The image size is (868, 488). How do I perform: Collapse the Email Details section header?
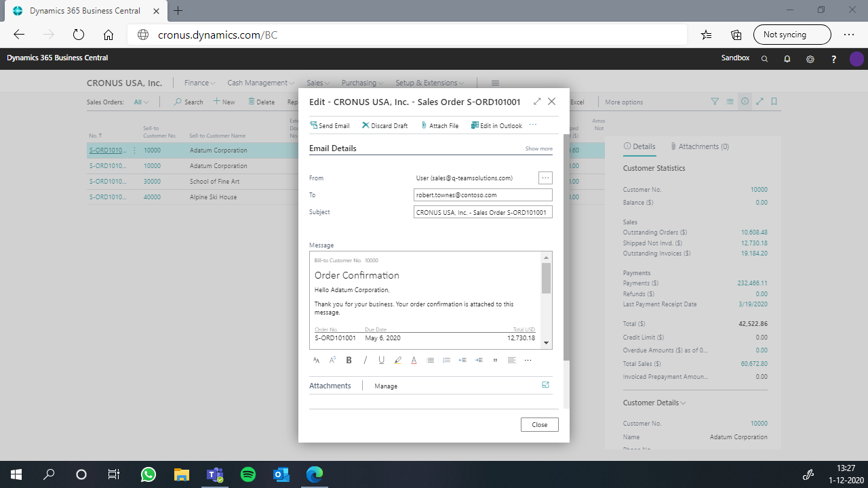point(333,148)
